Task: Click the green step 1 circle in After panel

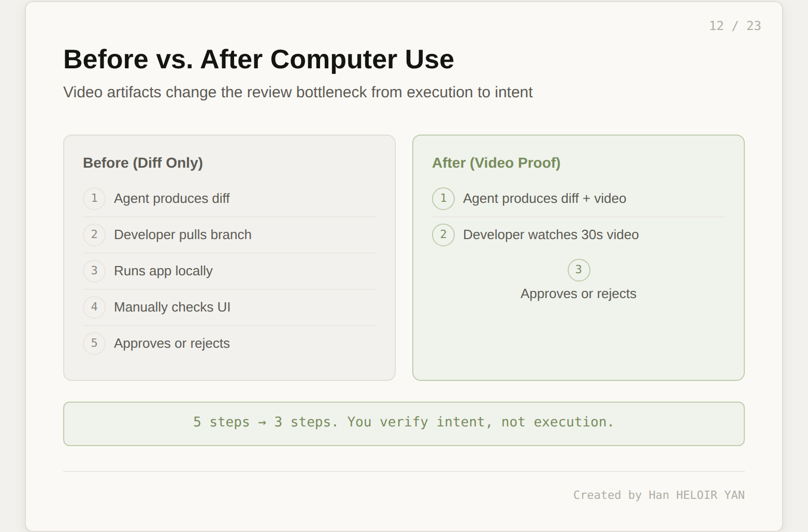Action: coord(443,199)
